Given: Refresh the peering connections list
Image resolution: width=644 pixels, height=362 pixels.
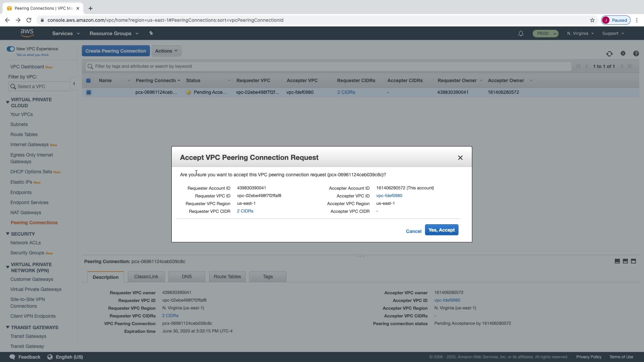Looking at the screenshot, I should point(609,54).
